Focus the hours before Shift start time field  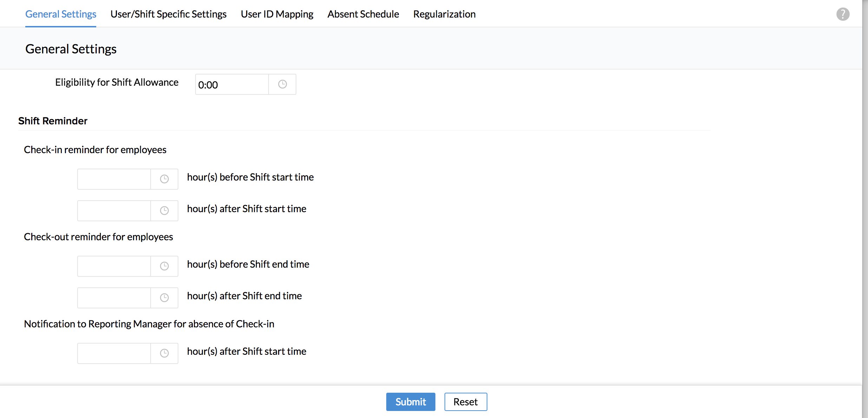coord(114,179)
